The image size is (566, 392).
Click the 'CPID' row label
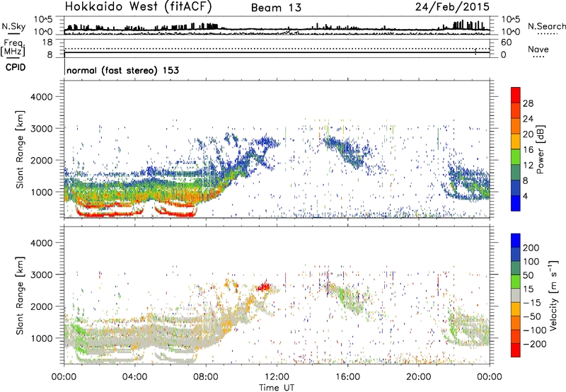point(16,67)
